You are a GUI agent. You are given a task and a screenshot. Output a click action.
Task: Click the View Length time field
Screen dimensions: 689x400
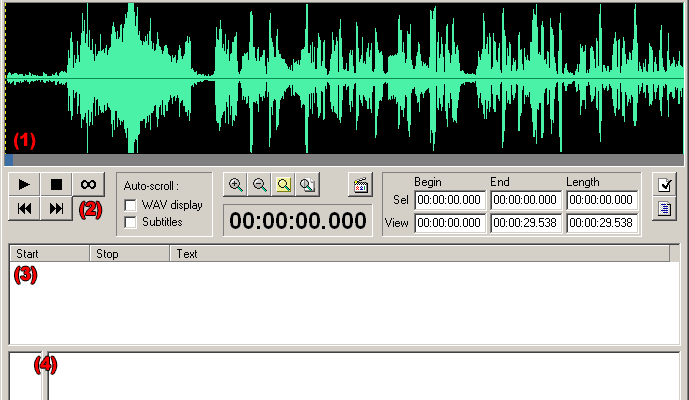click(602, 223)
